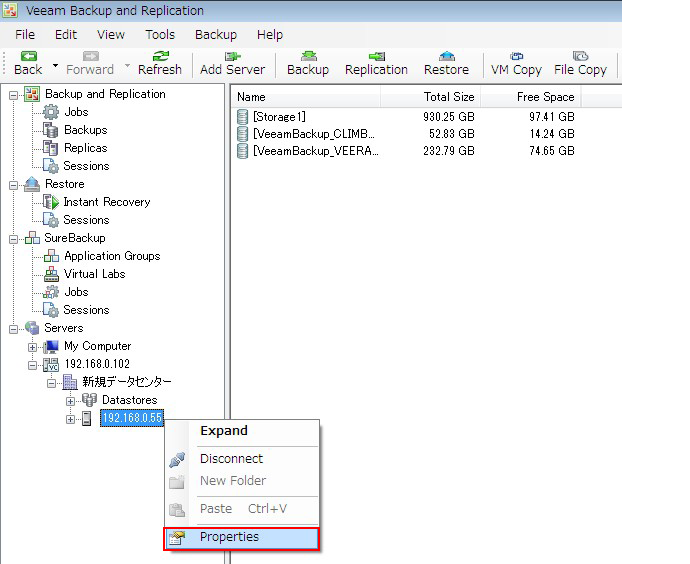This screenshot has height=564, width=690.
Task: Open the File menu
Action: click(25, 35)
